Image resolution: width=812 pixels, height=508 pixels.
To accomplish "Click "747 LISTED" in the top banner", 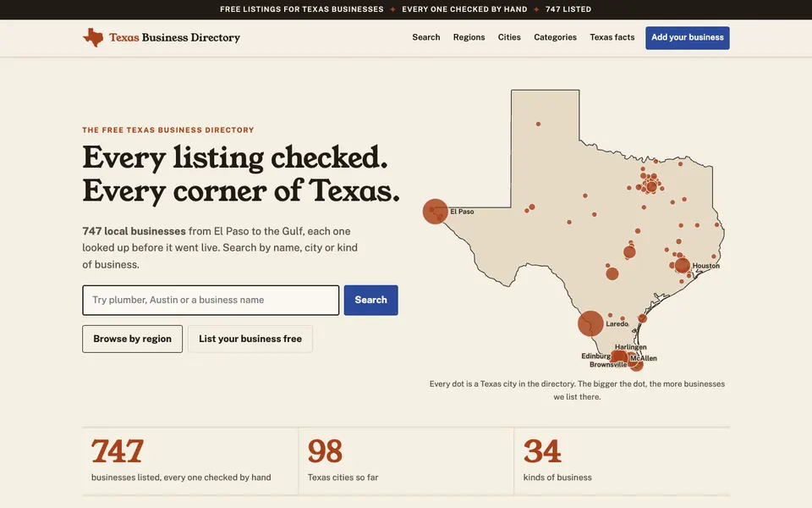I will click(568, 9).
